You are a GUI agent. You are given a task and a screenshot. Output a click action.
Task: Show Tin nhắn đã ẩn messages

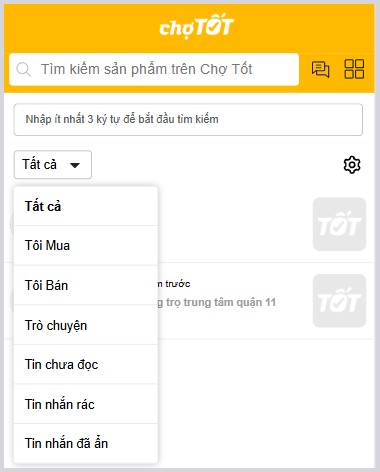(86, 443)
